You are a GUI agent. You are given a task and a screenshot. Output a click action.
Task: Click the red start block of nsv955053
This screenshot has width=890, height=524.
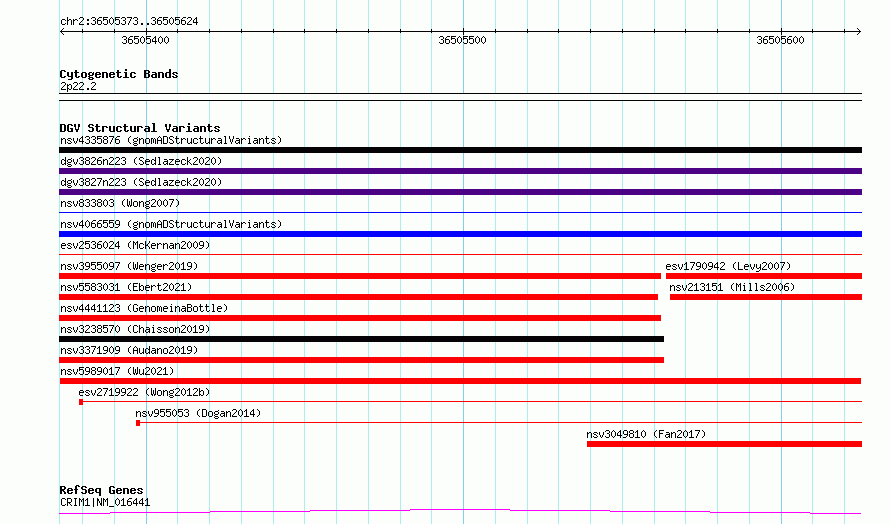coord(138,423)
